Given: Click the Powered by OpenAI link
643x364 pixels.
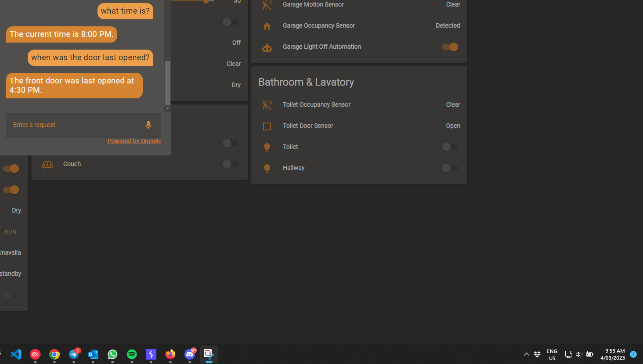Looking at the screenshot, I should point(134,141).
